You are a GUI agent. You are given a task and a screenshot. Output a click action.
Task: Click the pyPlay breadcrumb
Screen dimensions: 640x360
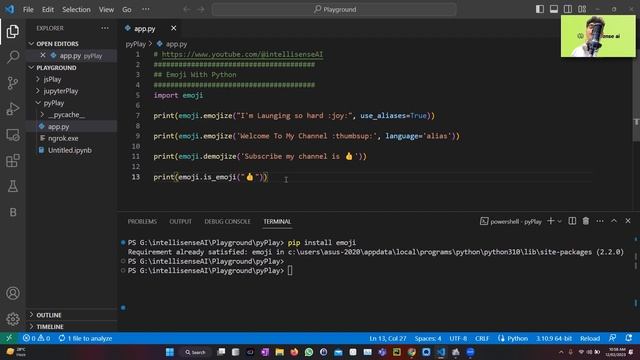point(136,44)
